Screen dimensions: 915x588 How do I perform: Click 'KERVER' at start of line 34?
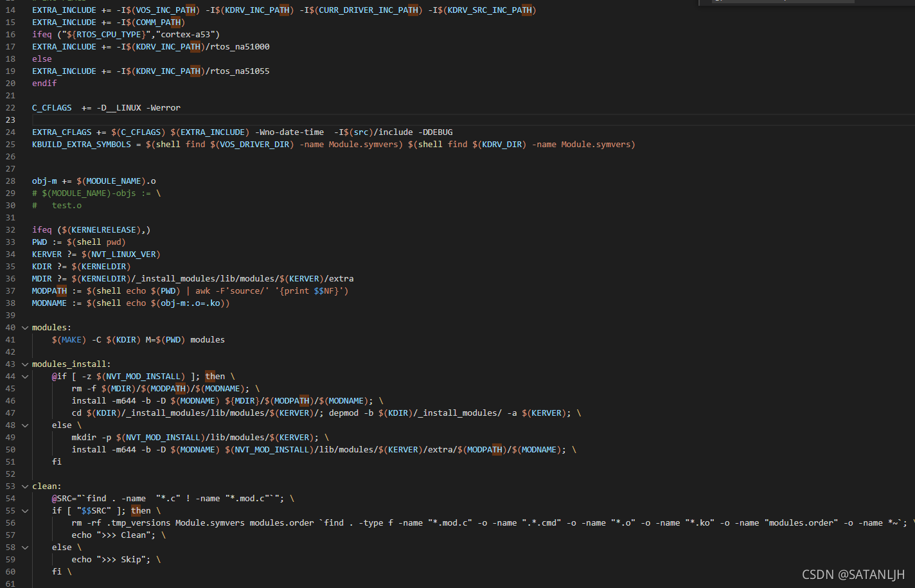pos(47,254)
